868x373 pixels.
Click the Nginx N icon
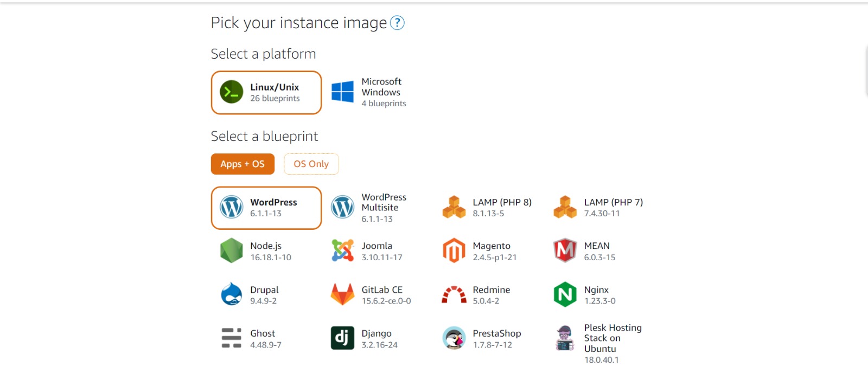click(x=565, y=294)
